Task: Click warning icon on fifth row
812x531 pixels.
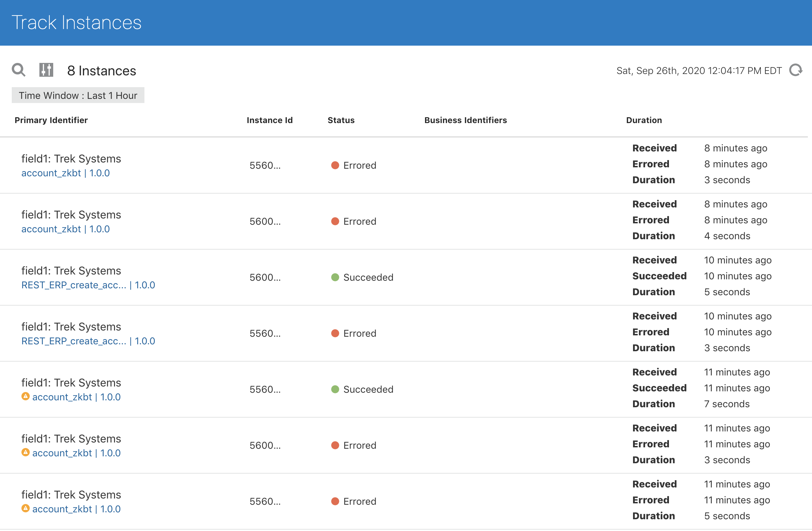Action: (x=25, y=396)
